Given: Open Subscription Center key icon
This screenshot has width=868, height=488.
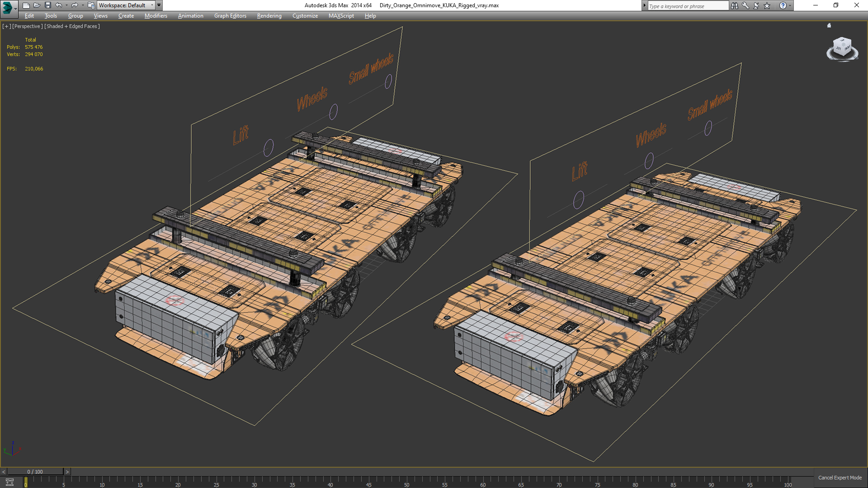Looking at the screenshot, I should click(x=745, y=5).
